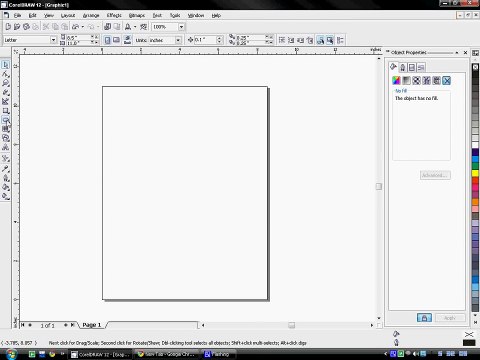Toggle Treat As Filled
This screenshot has width=480, height=360.
(330, 40)
